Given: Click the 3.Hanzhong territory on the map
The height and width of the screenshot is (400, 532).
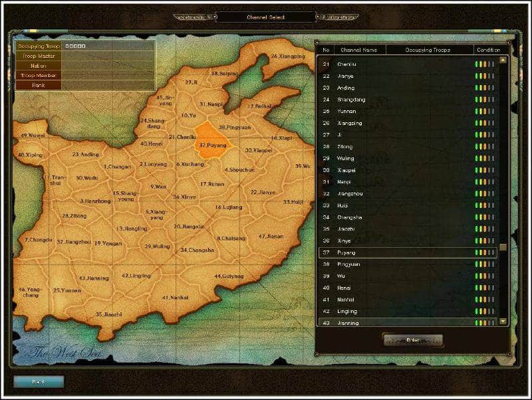Looking at the screenshot, I should coord(95,201).
